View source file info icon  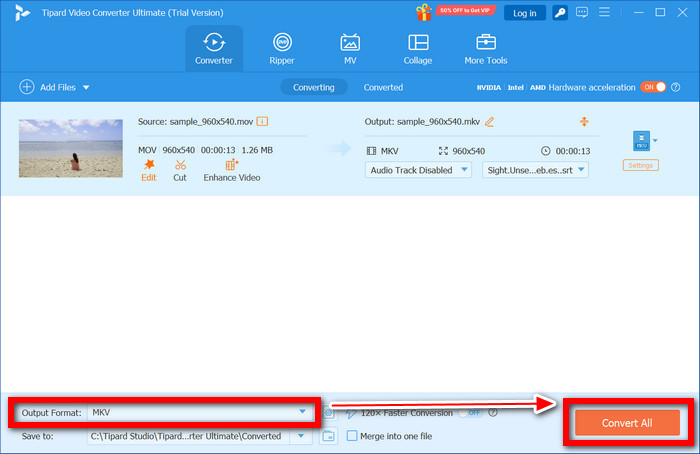click(262, 121)
